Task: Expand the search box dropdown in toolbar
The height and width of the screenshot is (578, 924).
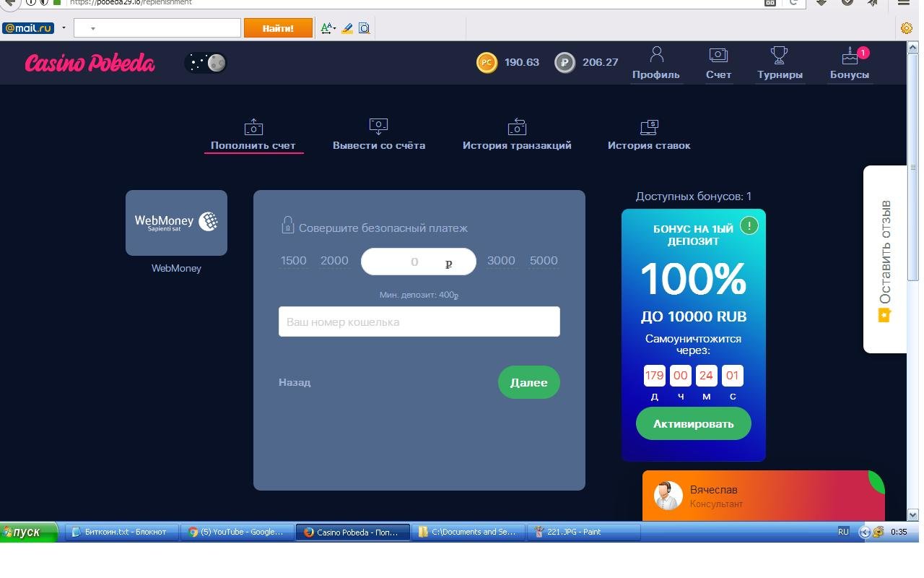Action: point(93,29)
